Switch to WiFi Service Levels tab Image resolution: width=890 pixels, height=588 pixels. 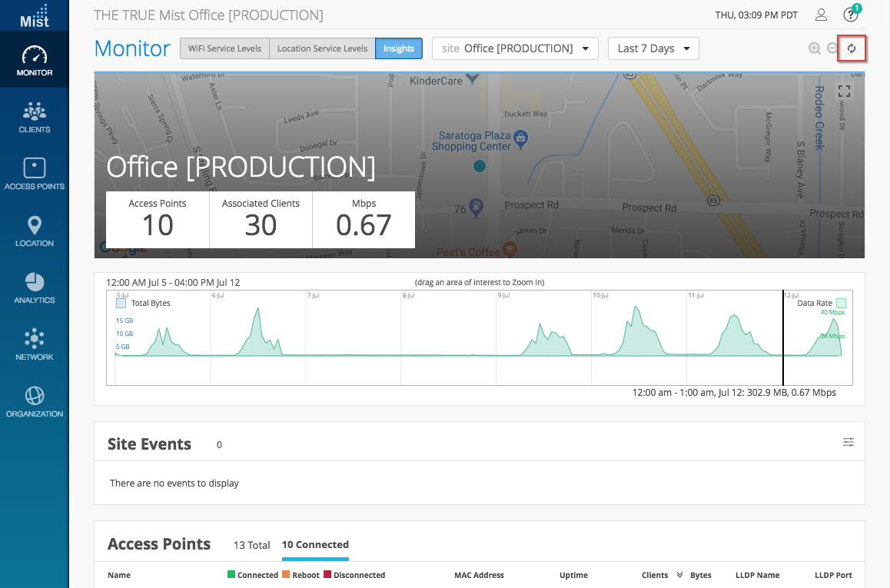pos(224,48)
